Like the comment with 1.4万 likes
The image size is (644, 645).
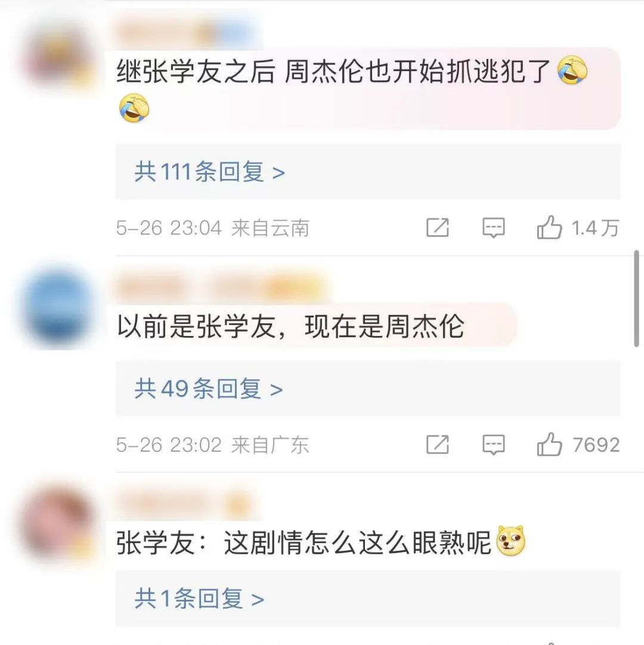pos(549,227)
